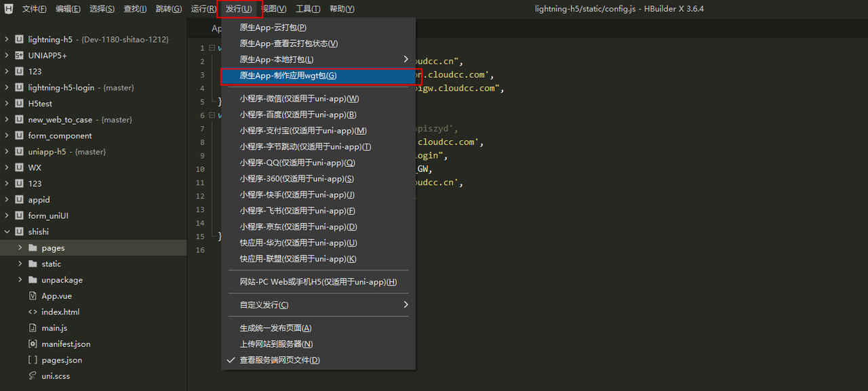Click the HBuilder X logo icon
Viewport: 868px width, 391px height.
tap(8, 9)
